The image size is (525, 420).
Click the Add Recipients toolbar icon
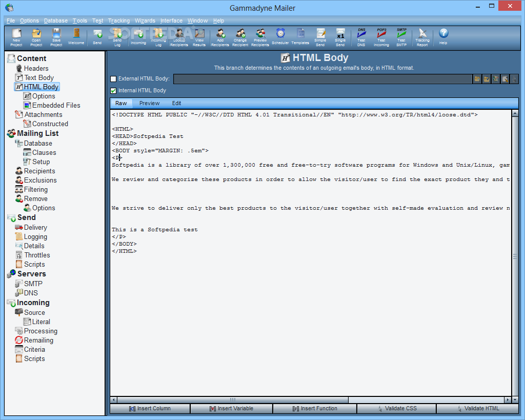point(220,37)
